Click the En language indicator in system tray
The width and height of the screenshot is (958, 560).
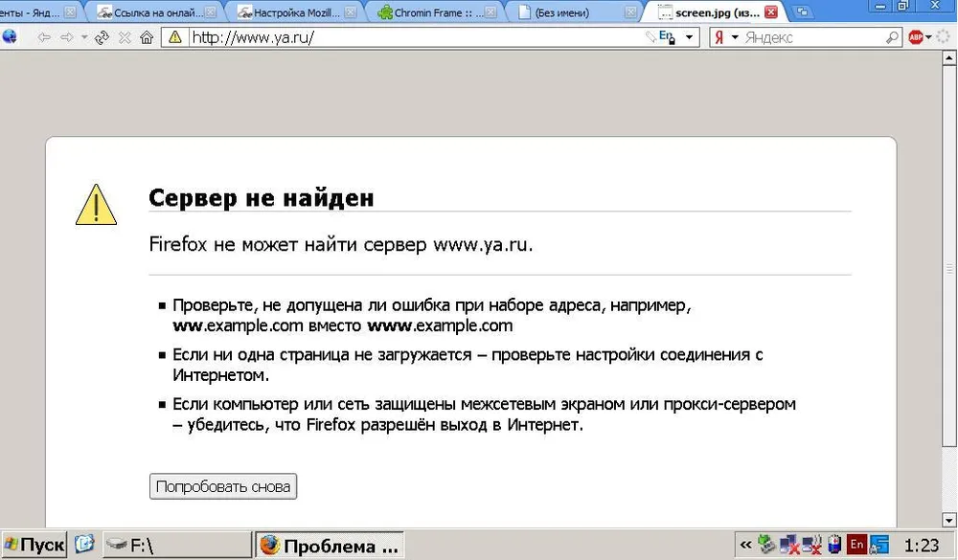pyautogui.click(x=856, y=546)
